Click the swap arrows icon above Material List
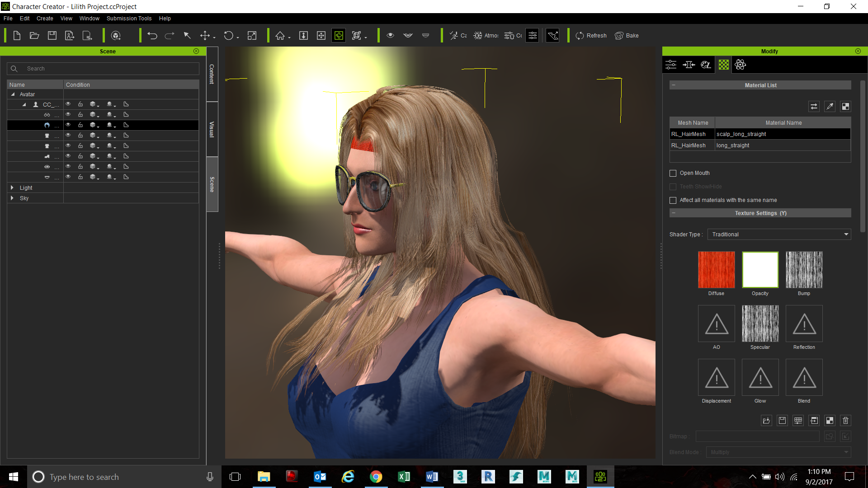Viewport: 868px width, 488px height. (x=814, y=106)
